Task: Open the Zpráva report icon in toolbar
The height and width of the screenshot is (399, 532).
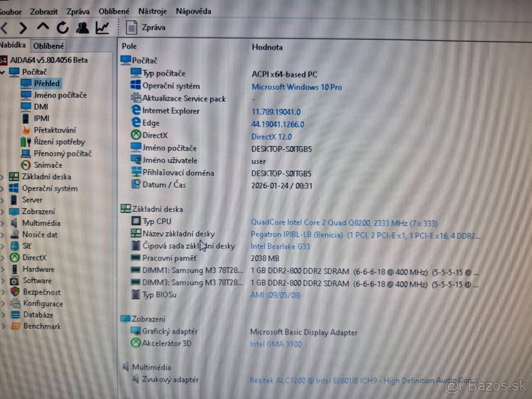Action: pyautogui.click(x=132, y=27)
